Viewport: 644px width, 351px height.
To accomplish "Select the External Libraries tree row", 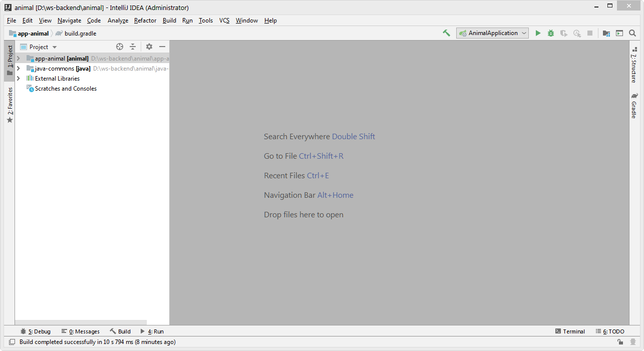I will click(92, 79).
